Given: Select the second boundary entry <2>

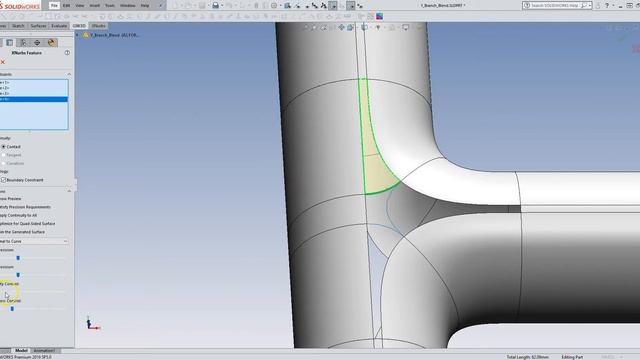Looking at the screenshot, I should click(x=34, y=88).
